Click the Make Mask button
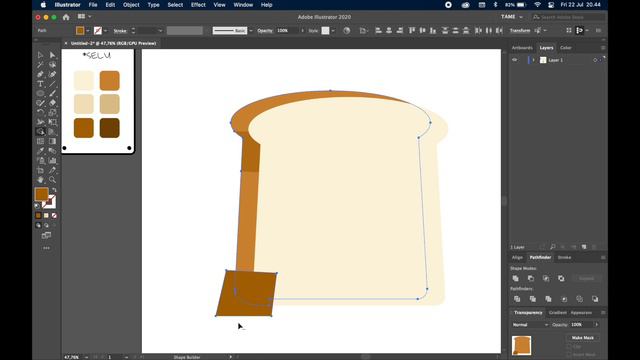 582,338
